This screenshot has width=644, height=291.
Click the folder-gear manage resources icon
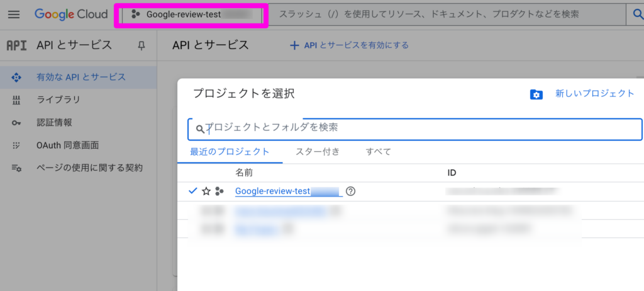[x=536, y=94]
